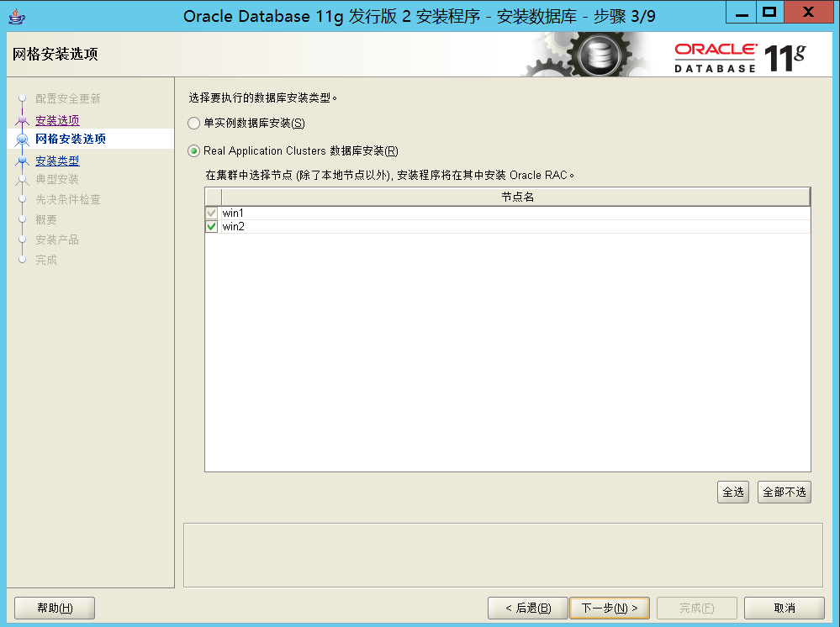This screenshot has height=627, width=840.
Task: Maximize the installer window
Action: 770,13
